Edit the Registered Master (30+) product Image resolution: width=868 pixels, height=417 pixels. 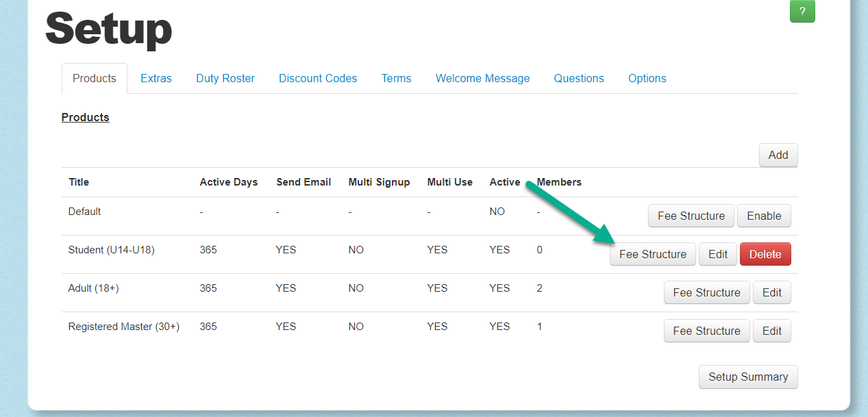click(x=772, y=331)
